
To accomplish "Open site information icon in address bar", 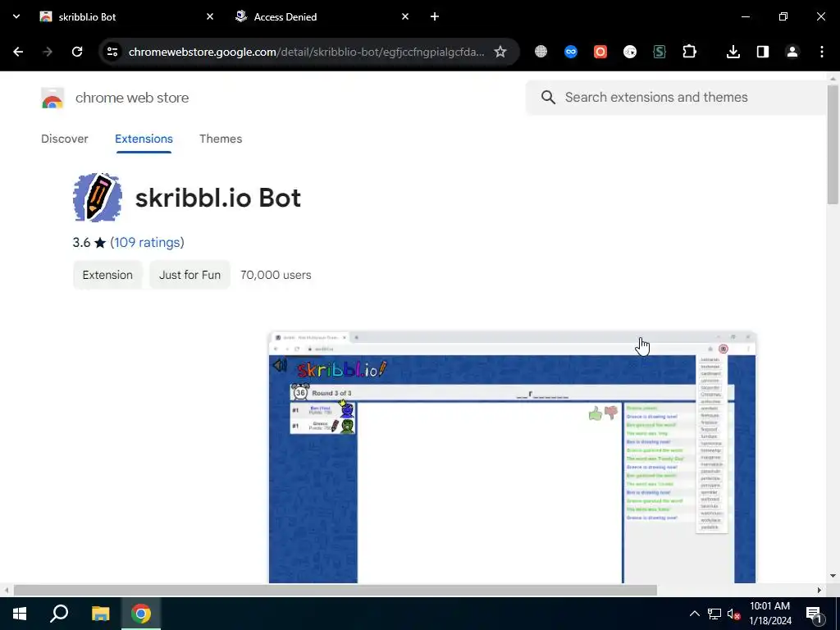I will [112, 52].
